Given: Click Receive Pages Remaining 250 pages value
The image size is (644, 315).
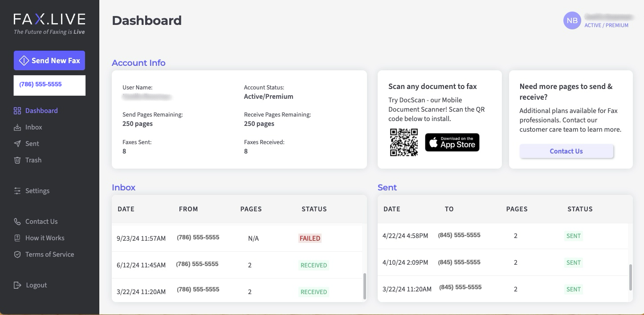Looking at the screenshot, I should pyautogui.click(x=259, y=124).
